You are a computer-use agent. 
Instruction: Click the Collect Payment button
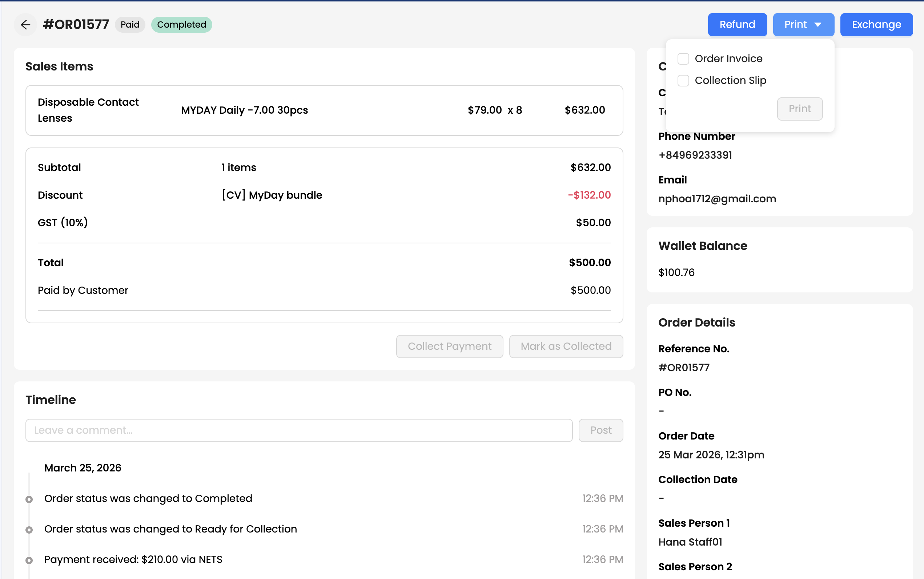[x=449, y=346]
